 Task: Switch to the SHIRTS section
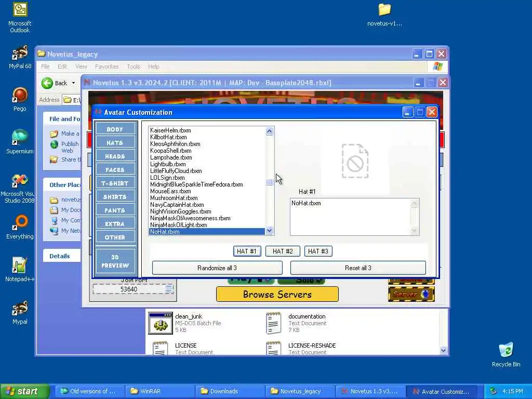coord(115,197)
